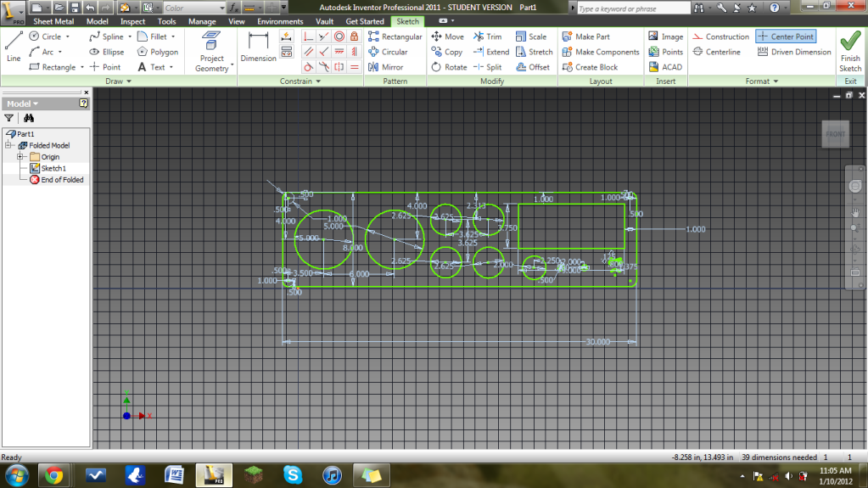Select the Arc sketch tool
This screenshot has width=868, height=488.
[x=42, y=52]
